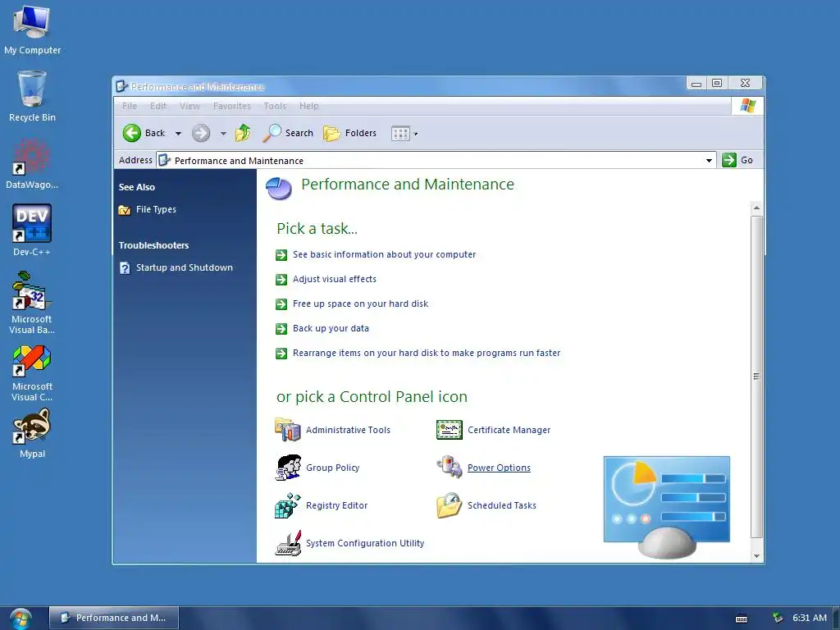Open Administrative Tools link text
This screenshot has height=630, width=840.
[348, 430]
